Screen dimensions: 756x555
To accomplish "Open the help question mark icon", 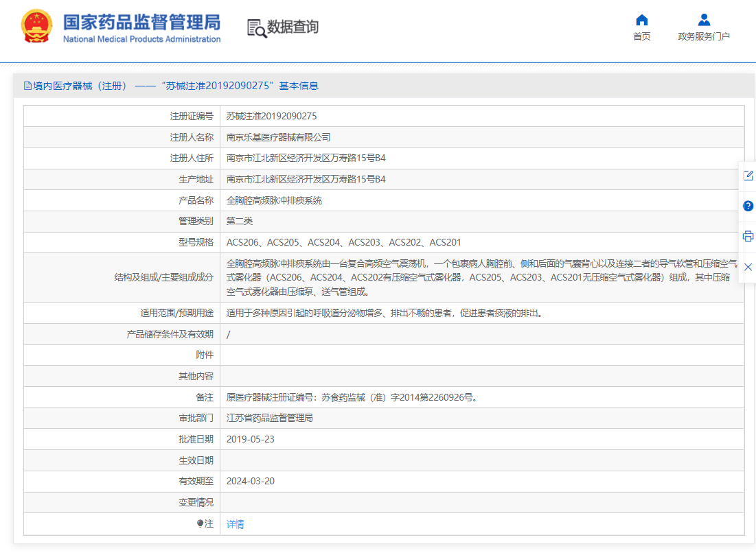I will [x=748, y=206].
